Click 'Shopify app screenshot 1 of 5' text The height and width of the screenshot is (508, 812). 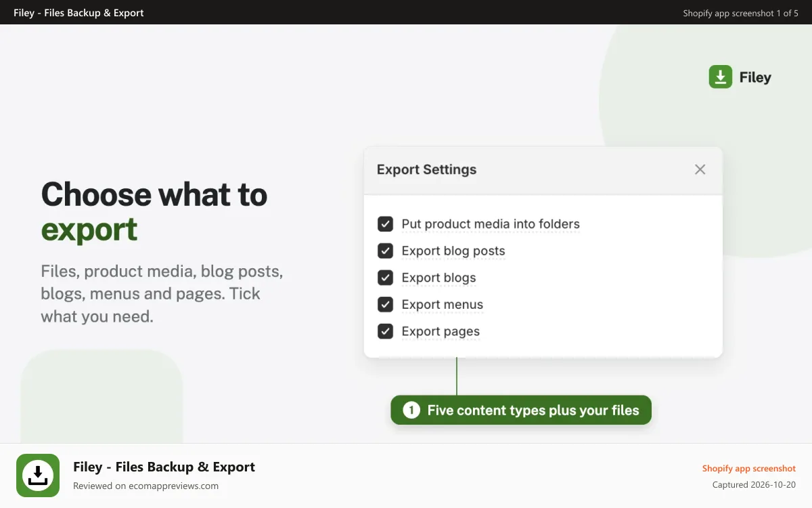(741, 13)
